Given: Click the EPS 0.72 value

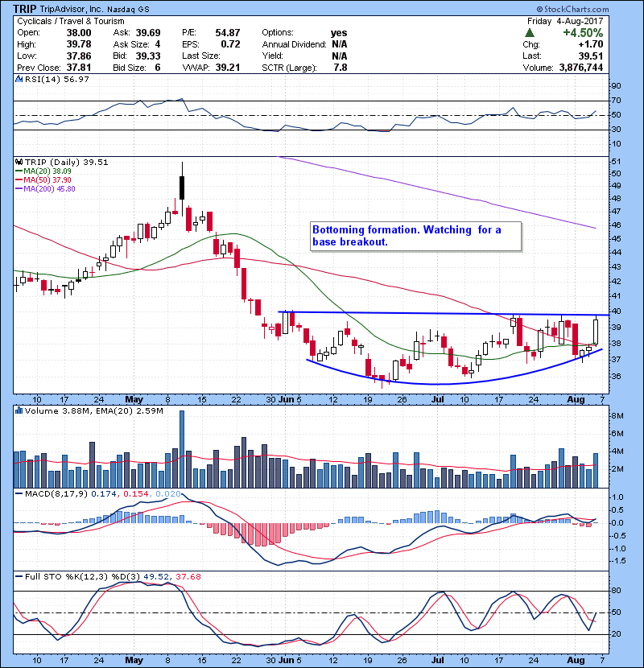Looking at the screenshot, I should 230,44.
